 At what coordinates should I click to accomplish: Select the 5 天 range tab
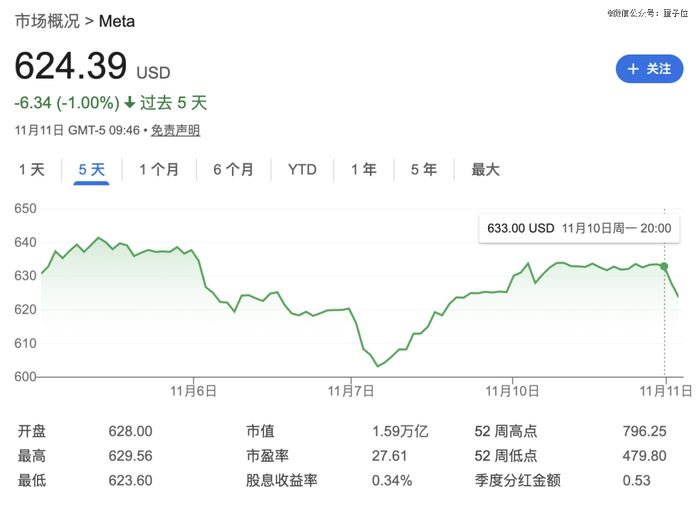click(x=92, y=170)
